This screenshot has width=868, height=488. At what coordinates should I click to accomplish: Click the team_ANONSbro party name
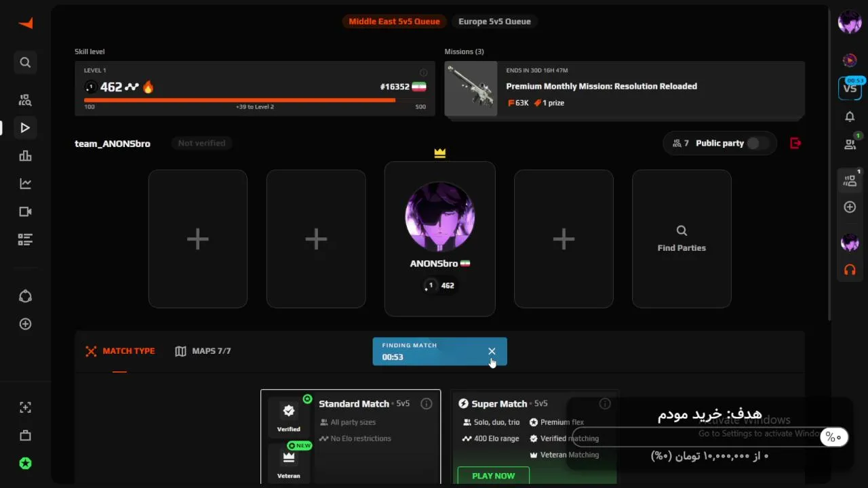(113, 144)
